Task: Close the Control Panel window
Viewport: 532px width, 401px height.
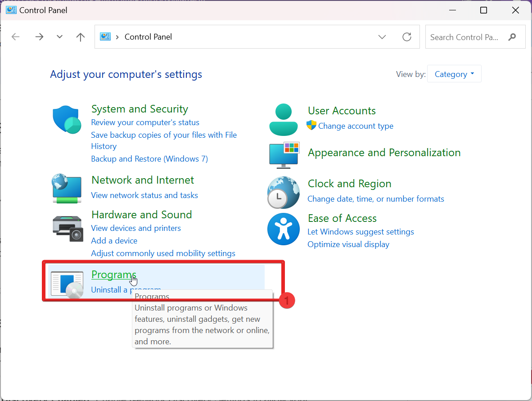Action: [x=515, y=10]
